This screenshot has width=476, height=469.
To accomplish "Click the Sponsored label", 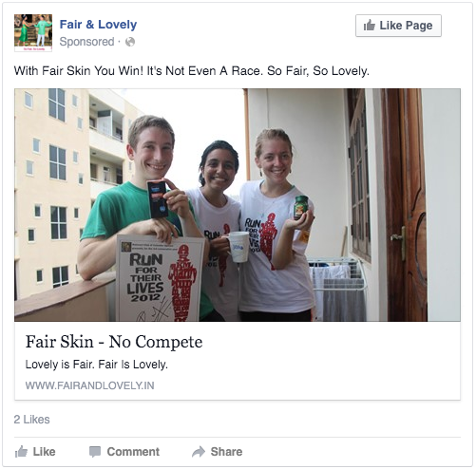I will [86, 42].
